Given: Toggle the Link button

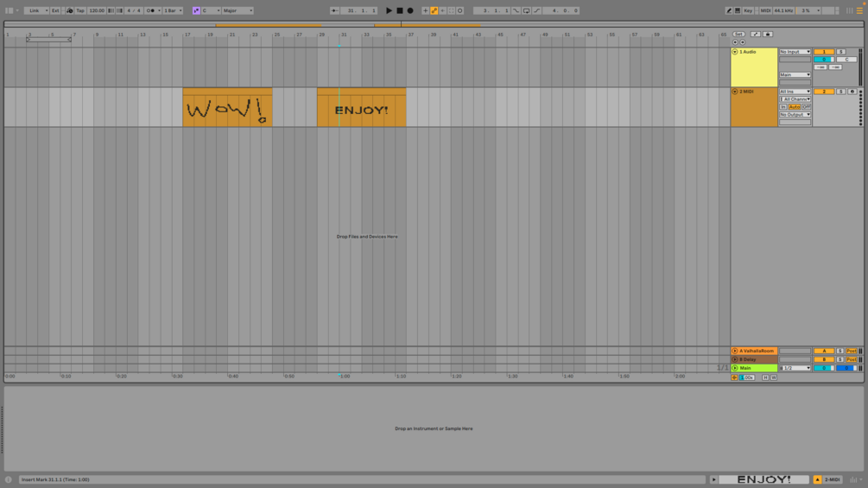Looking at the screenshot, I should coord(35,10).
